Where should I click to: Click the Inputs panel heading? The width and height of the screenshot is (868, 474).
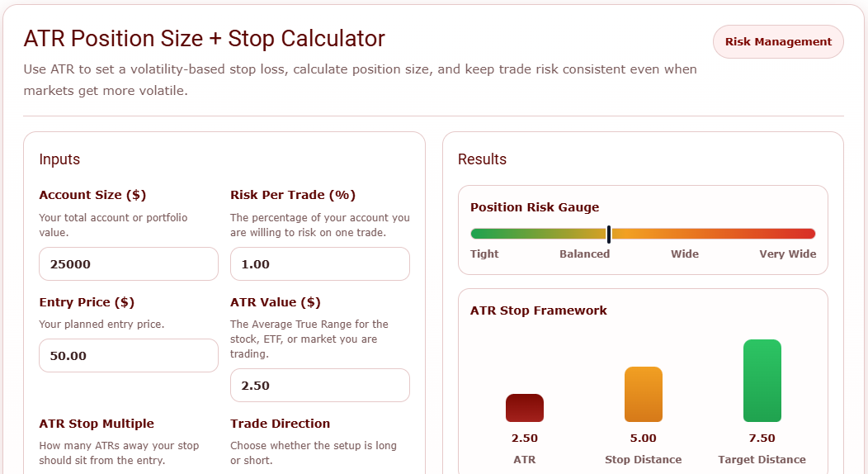point(59,159)
